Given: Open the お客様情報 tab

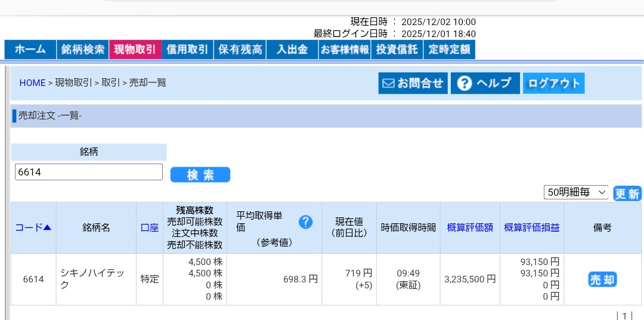Looking at the screenshot, I should [345, 50].
